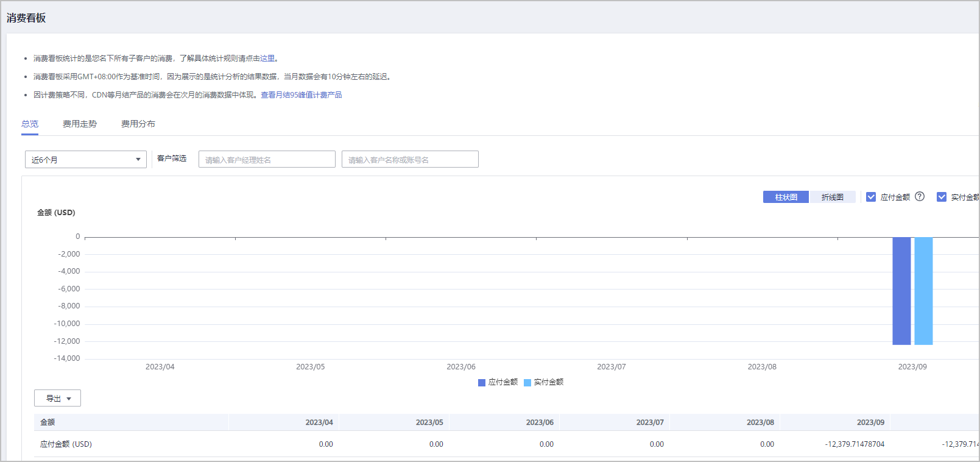Viewport: 980px width, 462px height.
Task: Click the 2023/04 table column header
Action: tap(319, 422)
